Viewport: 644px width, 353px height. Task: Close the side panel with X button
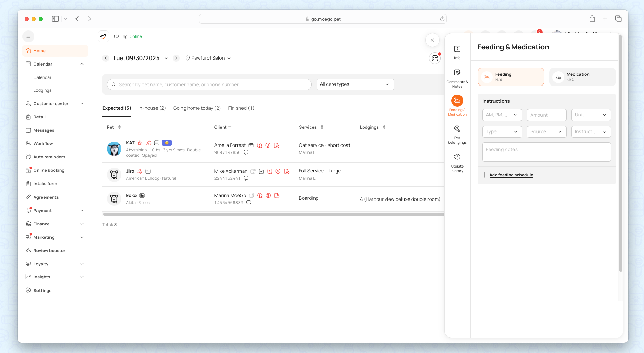click(432, 40)
